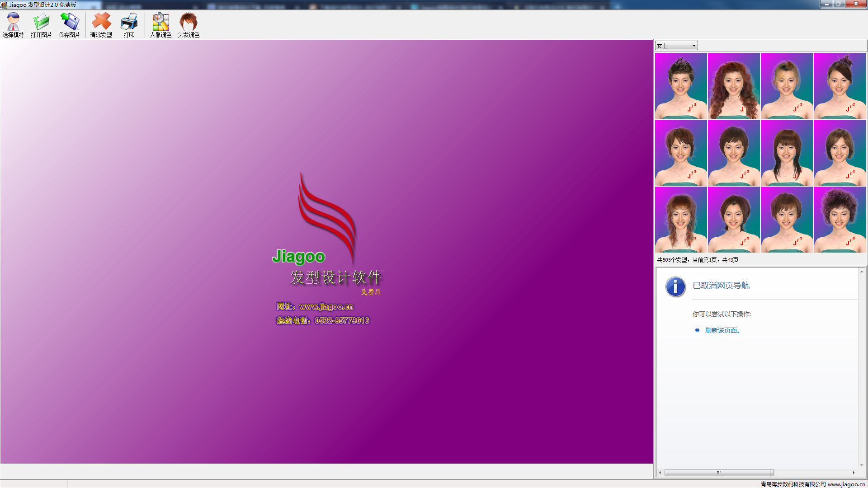Viewport: 868px width, 488px height.
Task: Print using the 打印 printer icon
Action: click(129, 25)
